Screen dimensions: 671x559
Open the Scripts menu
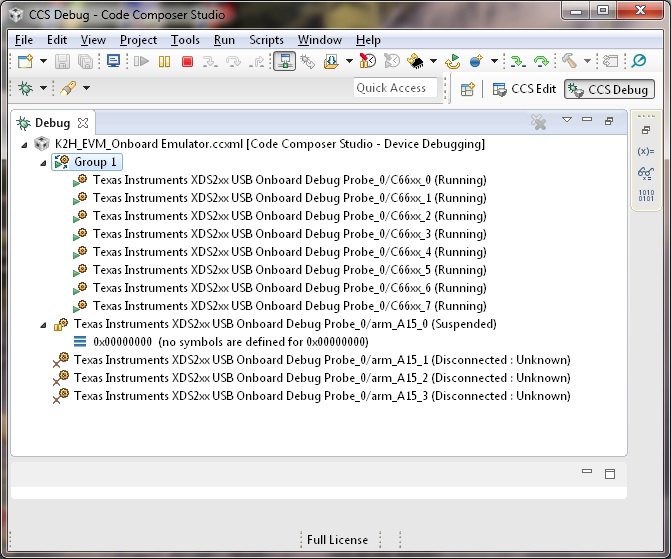[x=266, y=40]
